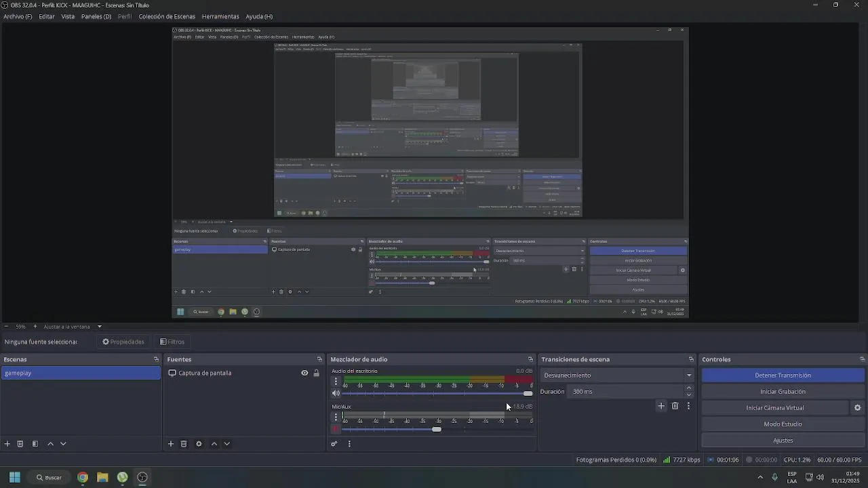Zoom out preview with the minus icon

pyautogui.click(x=6, y=327)
